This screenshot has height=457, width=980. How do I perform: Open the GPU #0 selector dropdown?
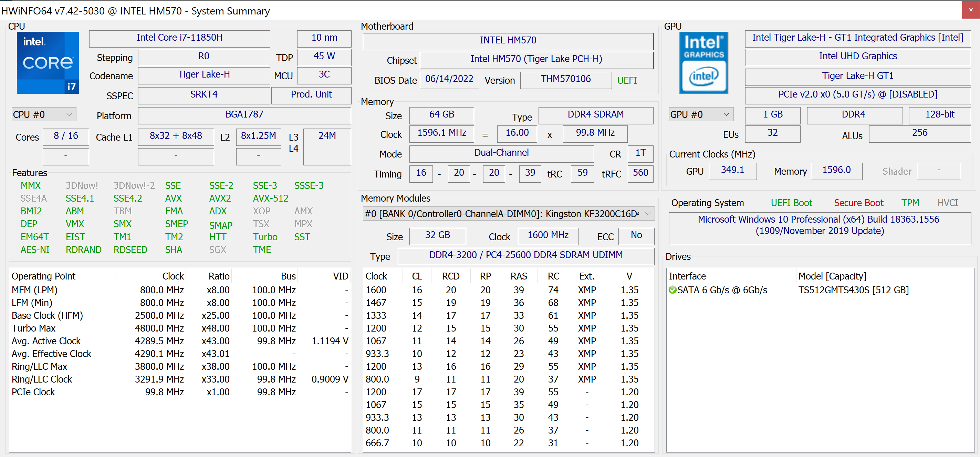700,114
